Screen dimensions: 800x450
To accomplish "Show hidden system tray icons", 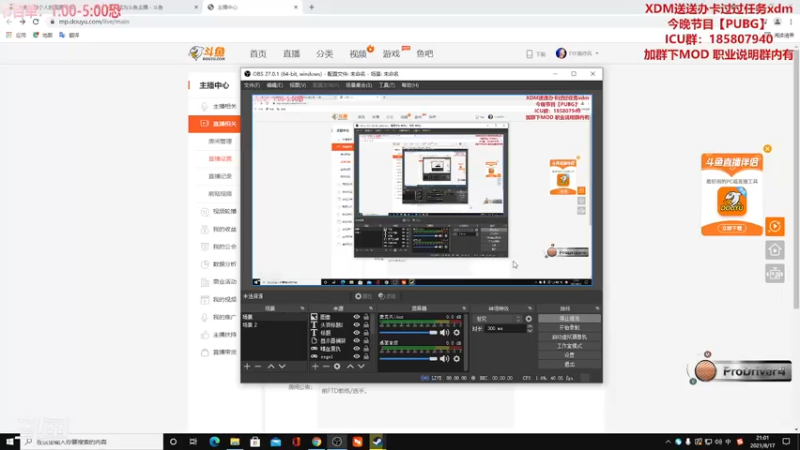I will tap(668, 442).
